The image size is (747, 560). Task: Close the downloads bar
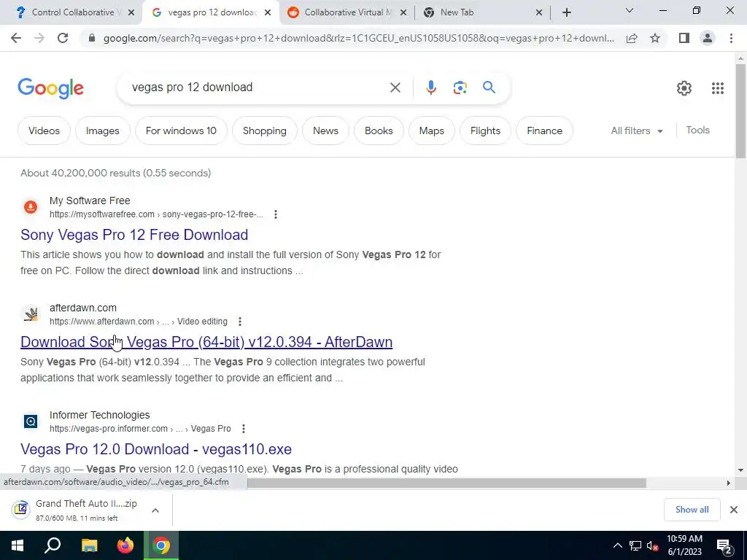click(734, 510)
